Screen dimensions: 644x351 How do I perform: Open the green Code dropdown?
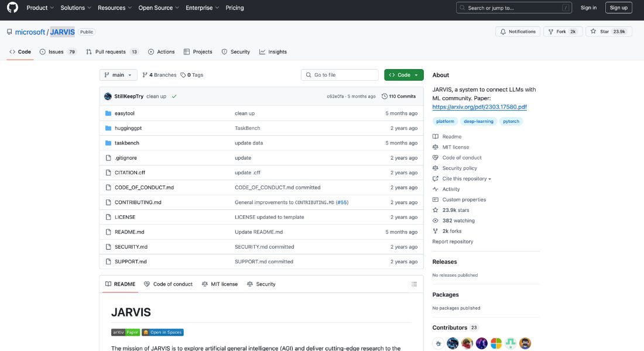[x=403, y=74]
